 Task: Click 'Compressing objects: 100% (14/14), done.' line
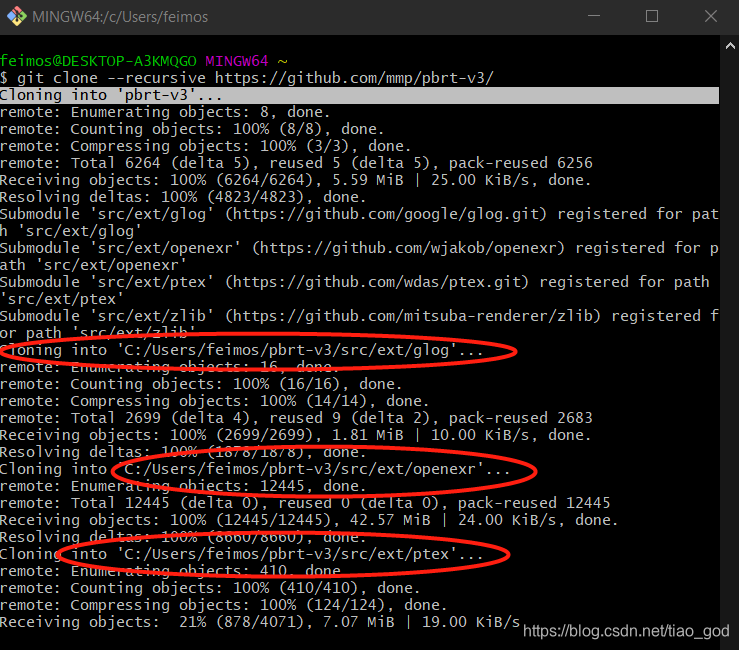pyautogui.click(x=214, y=401)
